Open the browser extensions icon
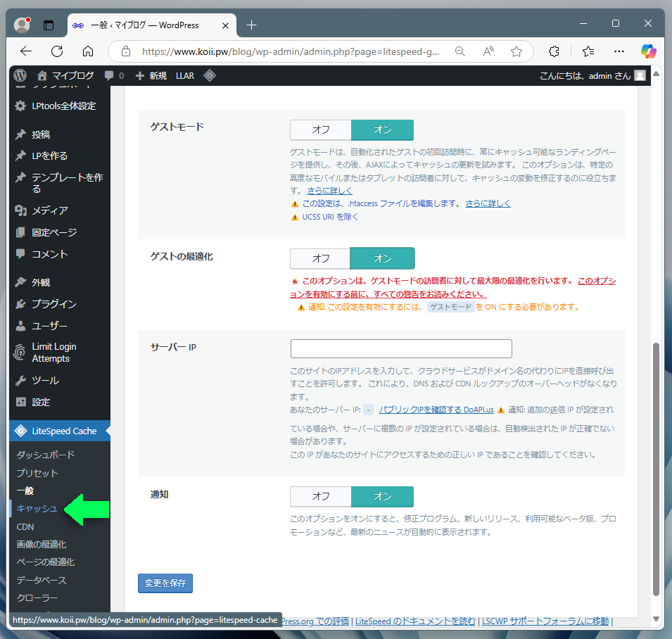672x639 pixels. tap(554, 51)
